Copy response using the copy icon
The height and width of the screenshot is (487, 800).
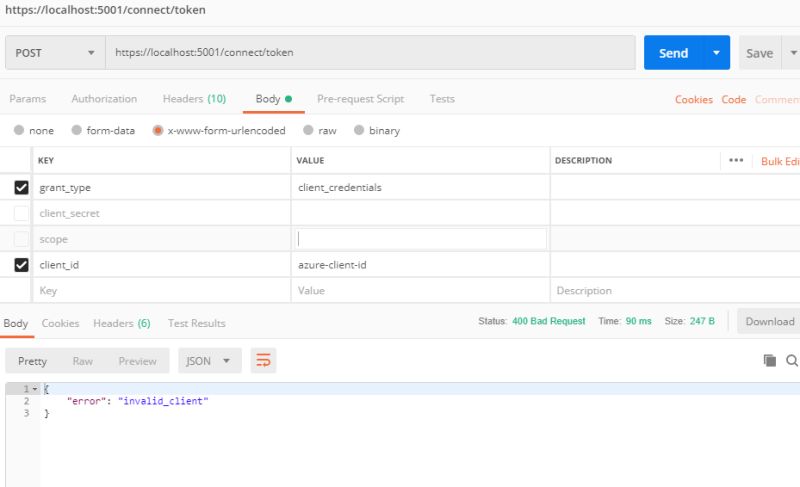(769, 361)
